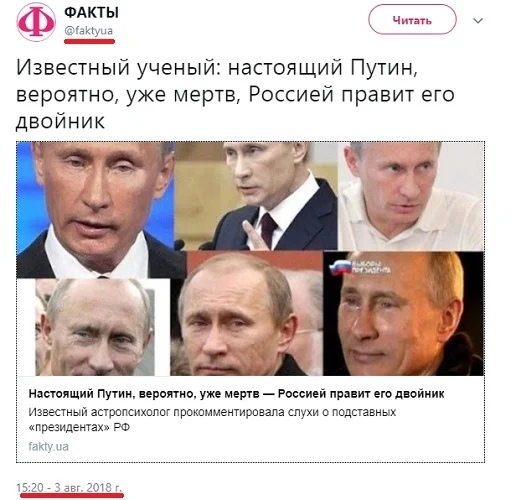The height and width of the screenshot is (500, 516).
Task: Open the @faktyua handle link
Action: (x=89, y=31)
